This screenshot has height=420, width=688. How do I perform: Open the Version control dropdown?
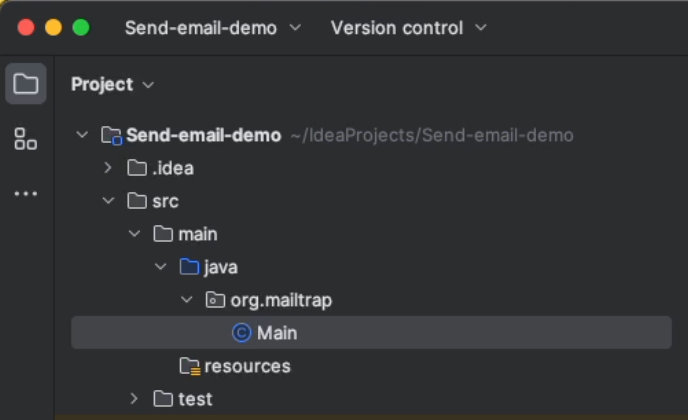[x=408, y=28]
